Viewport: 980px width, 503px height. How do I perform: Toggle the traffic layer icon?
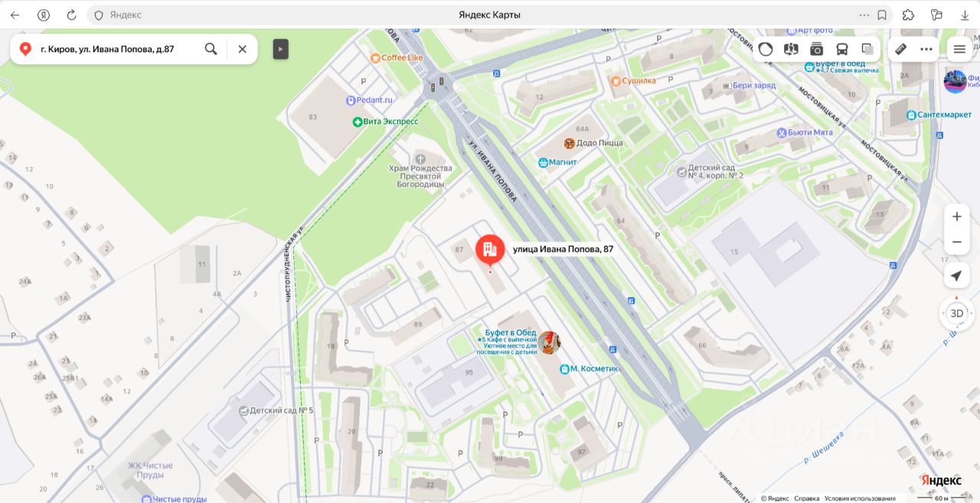click(x=766, y=49)
